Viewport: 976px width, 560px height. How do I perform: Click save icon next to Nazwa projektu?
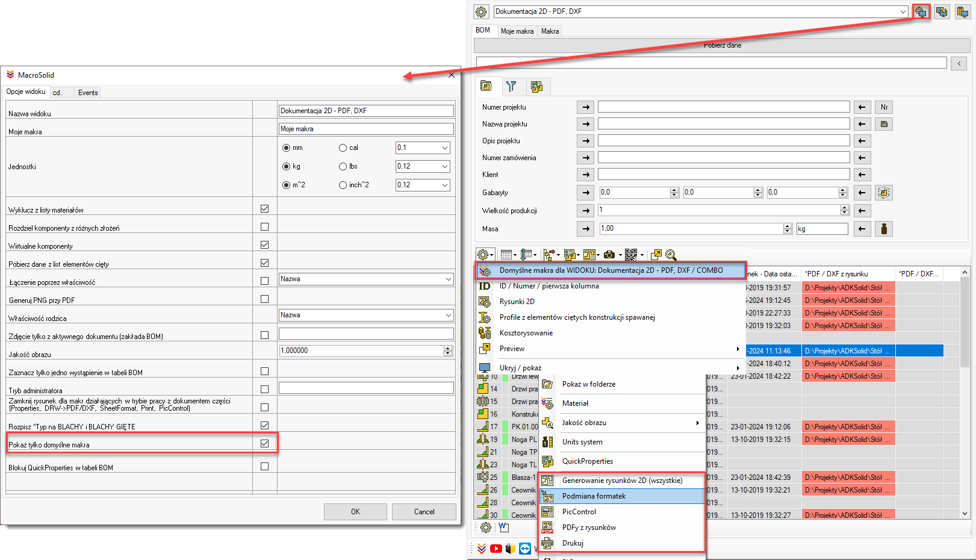(x=883, y=124)
